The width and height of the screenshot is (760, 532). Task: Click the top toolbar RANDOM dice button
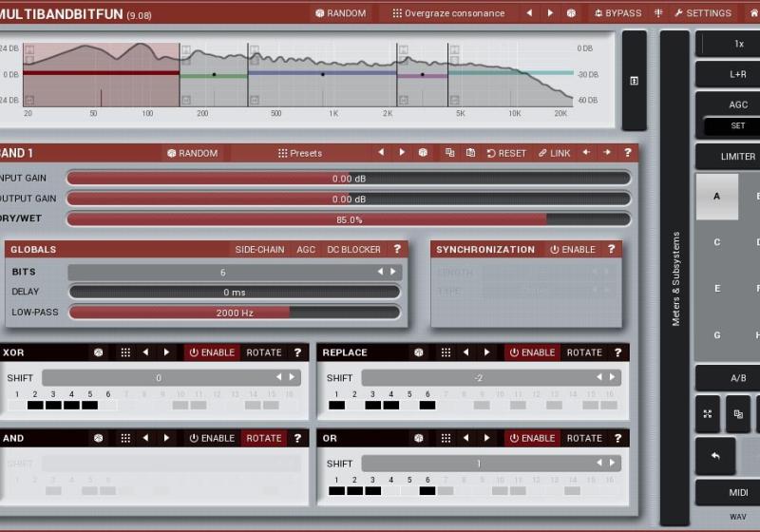[340, 13]
